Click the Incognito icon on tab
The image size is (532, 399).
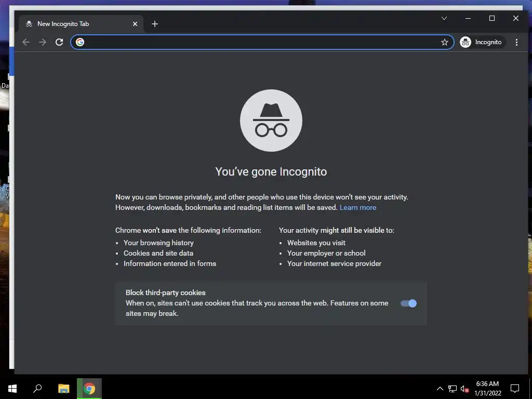coord(29,24)
